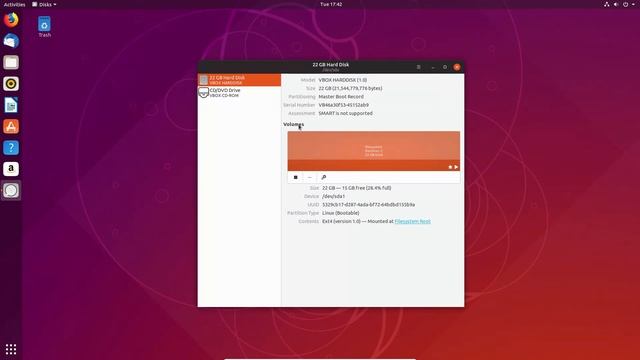The width and height of the screenshot is (640, 360).
Task: Click the 'VBOX HARDDISK (1.0)' model value
Action: pos(342,80)
